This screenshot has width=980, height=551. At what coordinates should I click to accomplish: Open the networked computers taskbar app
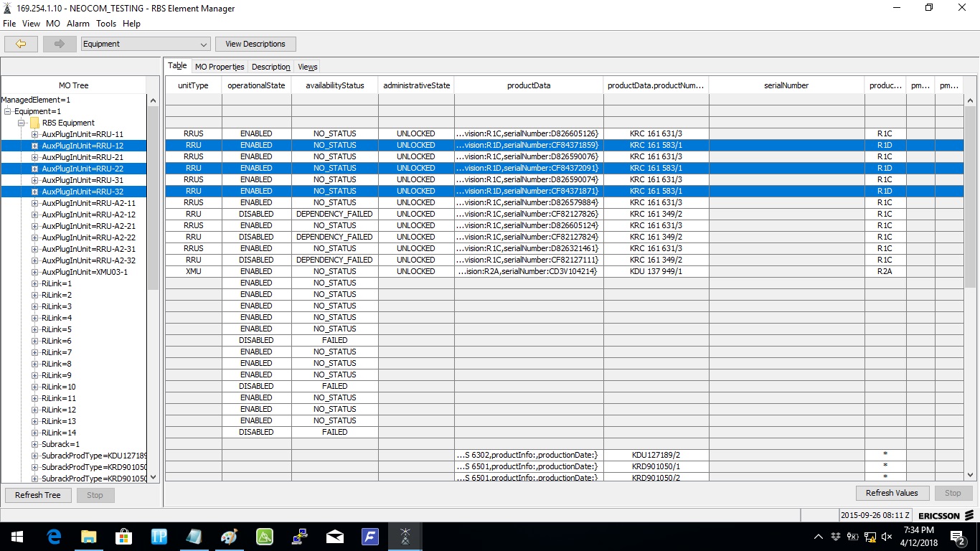tap(300, 537)
